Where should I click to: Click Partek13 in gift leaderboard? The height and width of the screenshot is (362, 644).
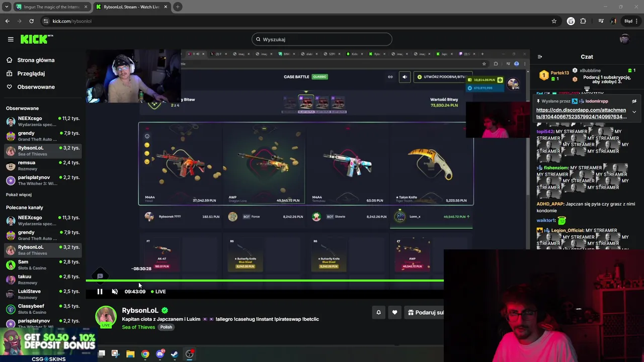[x=559, y=73]
